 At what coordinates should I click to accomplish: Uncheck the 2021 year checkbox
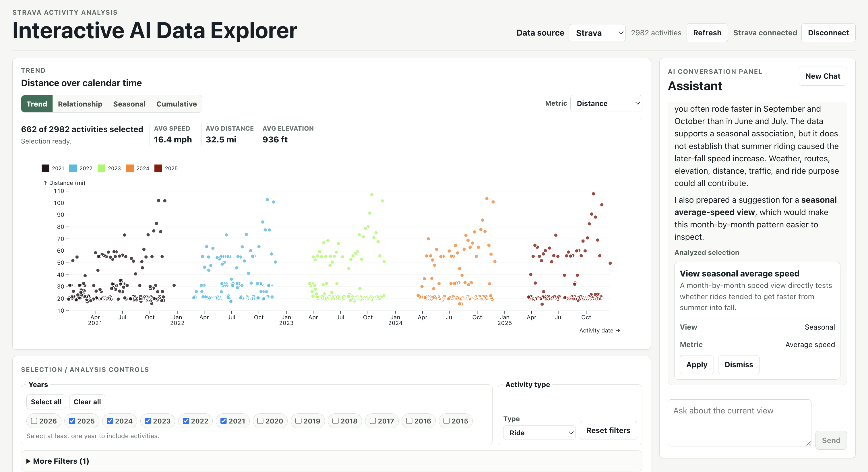point(223,421)
